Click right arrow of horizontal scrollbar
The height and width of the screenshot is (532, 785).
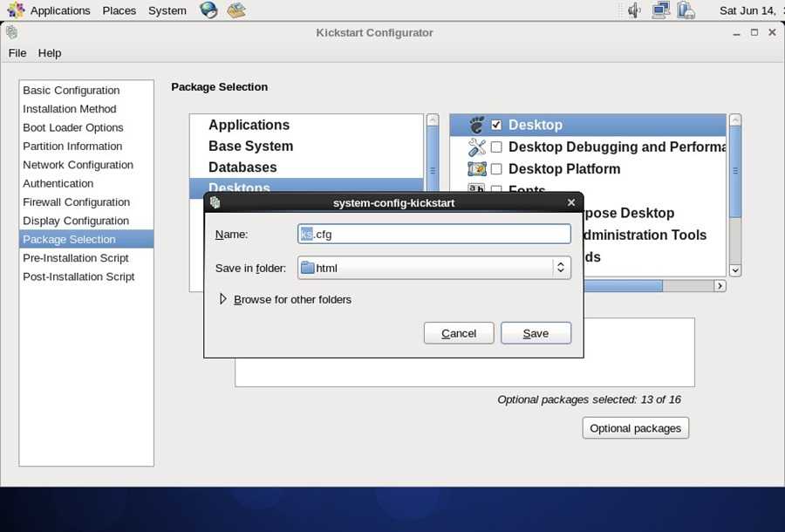720,286
